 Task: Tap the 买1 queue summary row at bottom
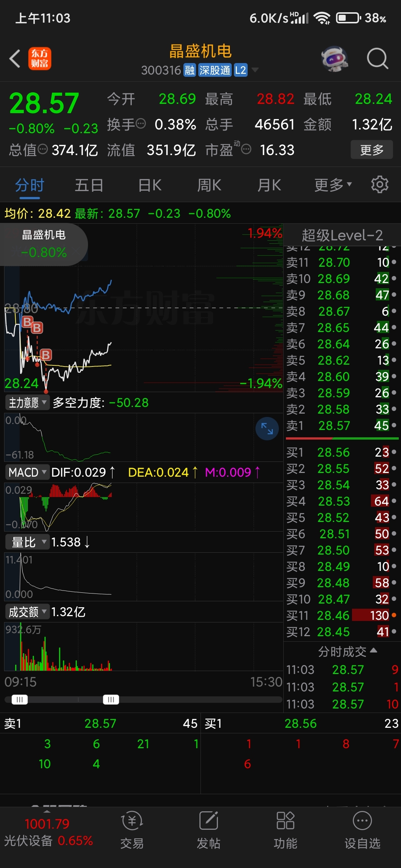click(x=301, y=723)
